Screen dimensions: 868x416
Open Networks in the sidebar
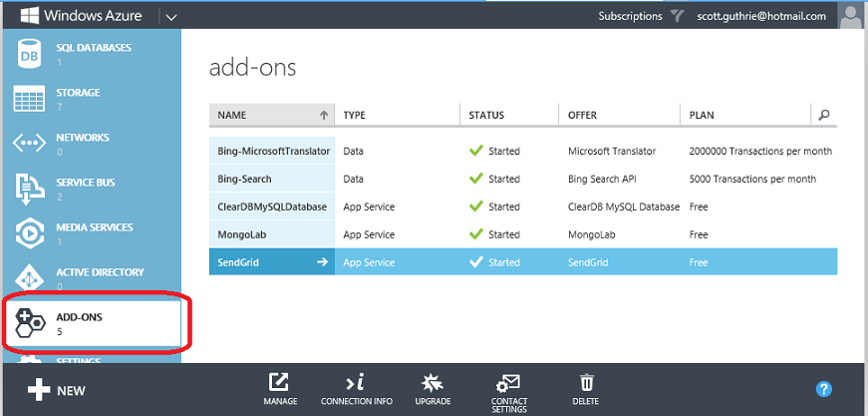pos(92,144)
